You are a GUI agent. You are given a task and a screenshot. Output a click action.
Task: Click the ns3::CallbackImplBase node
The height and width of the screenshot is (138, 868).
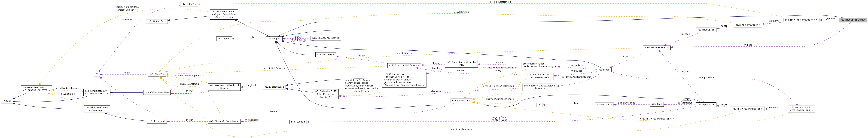click(x=157, y=92)
